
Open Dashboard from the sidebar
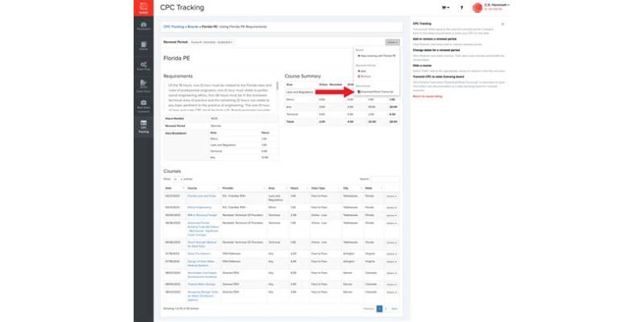(143, 26)
